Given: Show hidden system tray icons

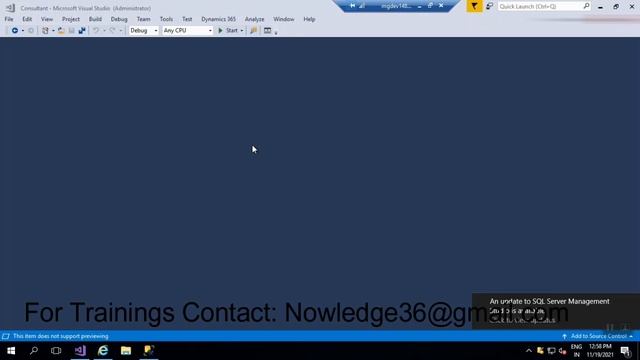Looking at the screenshot, I should tap(529, 351).
